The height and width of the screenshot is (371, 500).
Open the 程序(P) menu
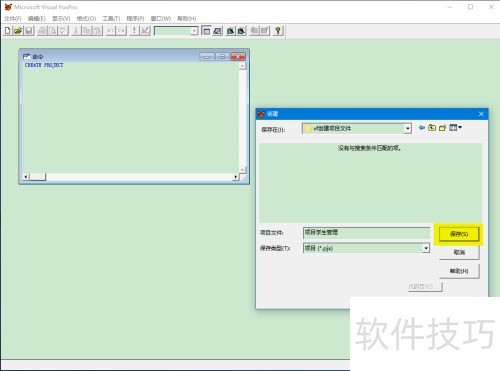[x=135, y=18]
